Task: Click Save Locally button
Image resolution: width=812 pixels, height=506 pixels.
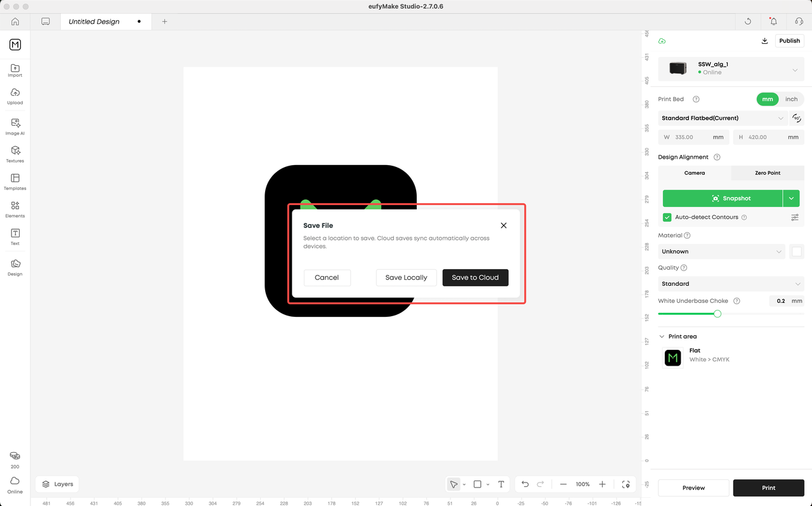Action: 407,277
